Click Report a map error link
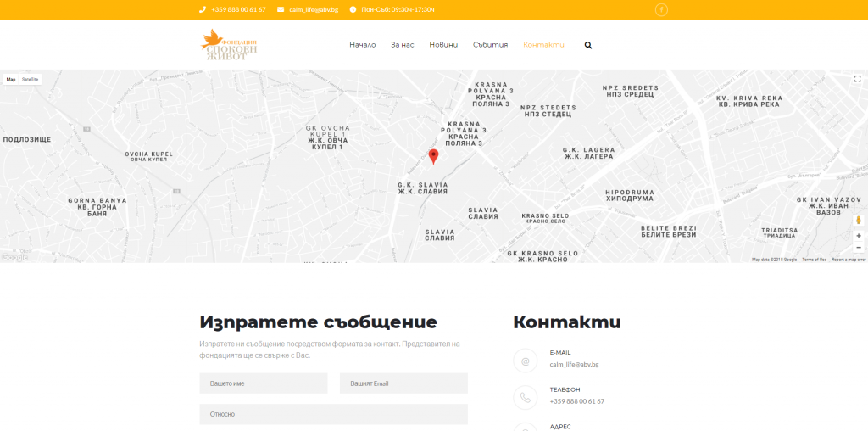This screenshot has width=868, height=431. pyautogui.click(x=849, y=260)
